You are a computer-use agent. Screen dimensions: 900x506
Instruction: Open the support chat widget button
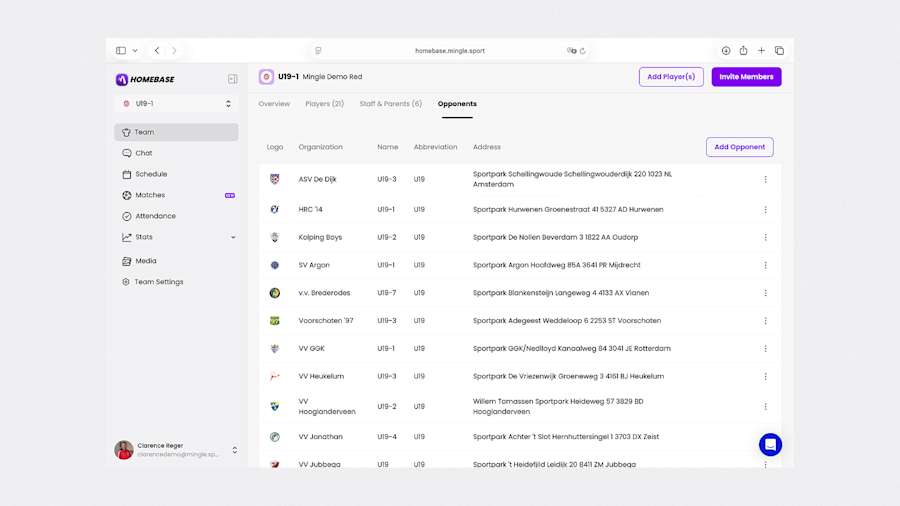pos(770,445)
